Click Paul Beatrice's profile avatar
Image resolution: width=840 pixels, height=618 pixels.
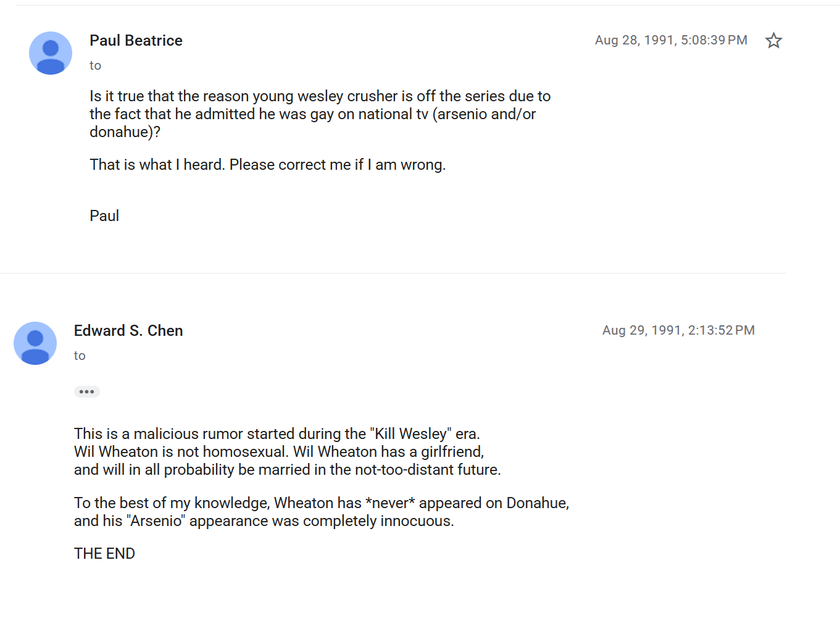pyautogui.click(x=51, y=53)
